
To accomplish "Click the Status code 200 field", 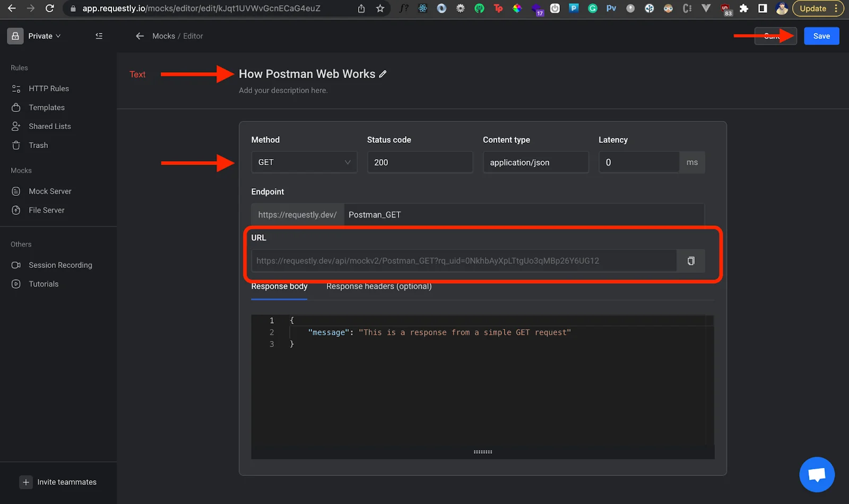I will click(420, 162).
